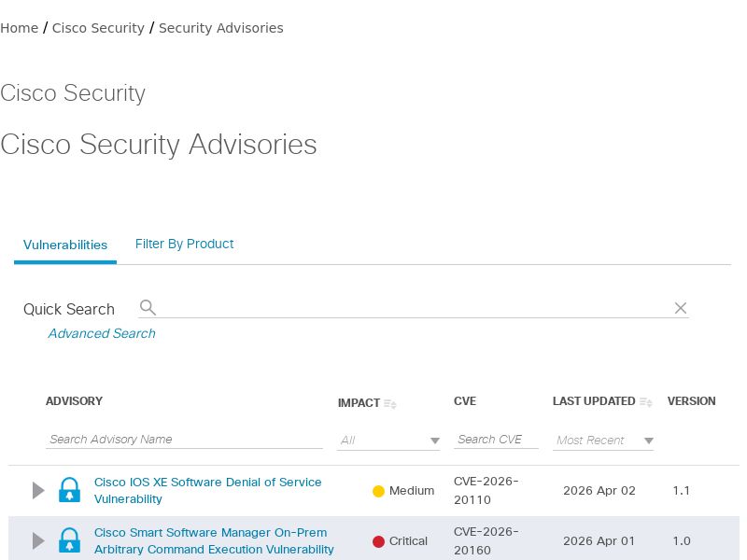Open the Cisco Security breadcrumb link

click(x=98, y=28)
